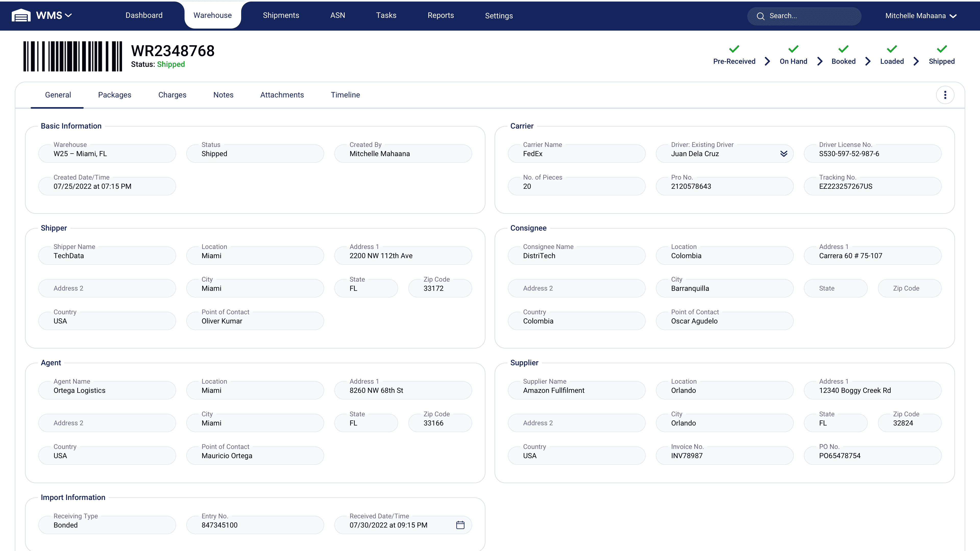Open the Received Date/Time calendar icon

(x=460, y=525)
